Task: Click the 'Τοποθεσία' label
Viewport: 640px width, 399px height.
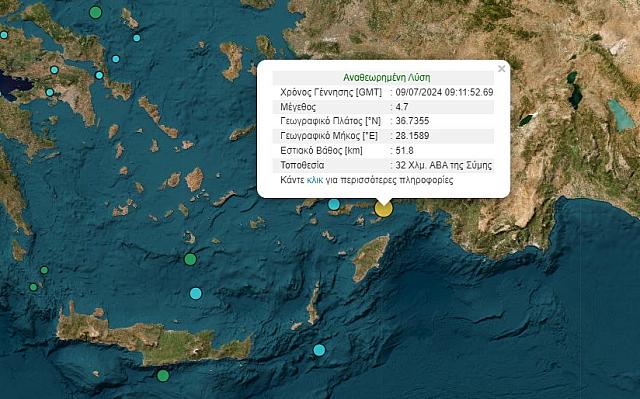Action: tap(302, 165)
